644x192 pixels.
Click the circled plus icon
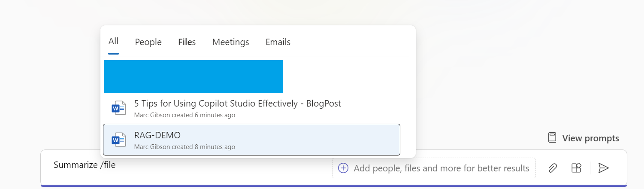click(x=343, y=168)
